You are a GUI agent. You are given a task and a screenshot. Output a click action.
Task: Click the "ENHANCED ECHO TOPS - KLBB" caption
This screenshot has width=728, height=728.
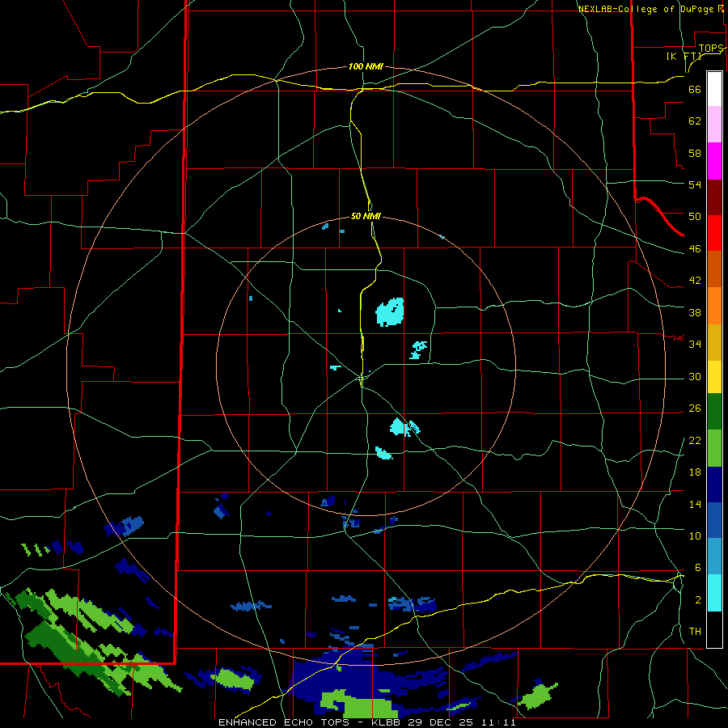pyautogui.click(x=309, y=722)
